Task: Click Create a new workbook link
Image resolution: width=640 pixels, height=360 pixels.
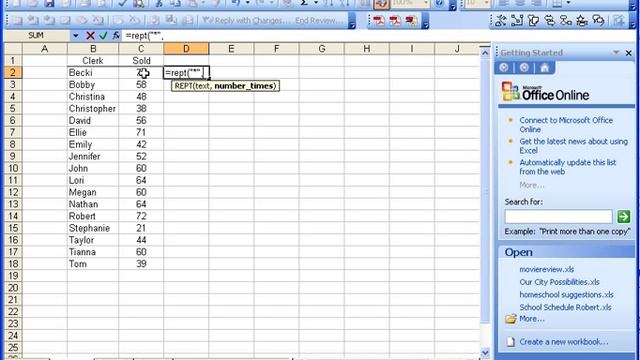Action: tap(564, 342)
